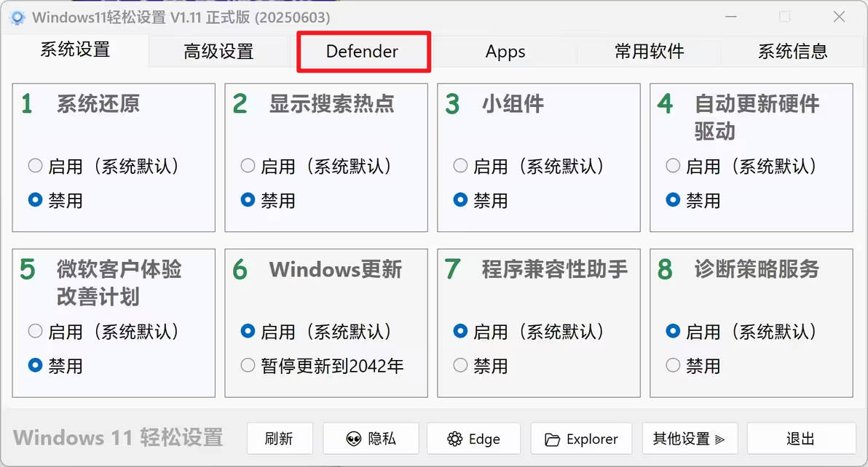The width and height of the screenshot is (868, 467).
Task: Click the alien icon on the 隐私 button
Action: point(354,439)
